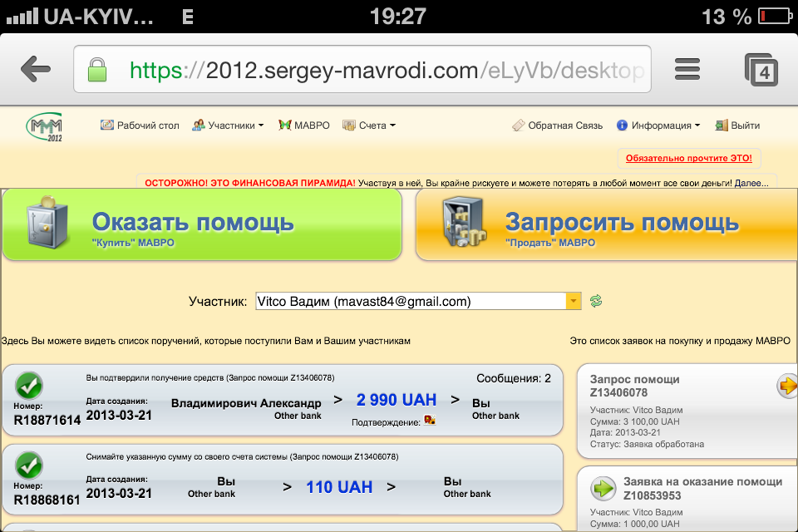Open the tab switcher showing 4 tabs
798x532 pixels.
point(761,69)
